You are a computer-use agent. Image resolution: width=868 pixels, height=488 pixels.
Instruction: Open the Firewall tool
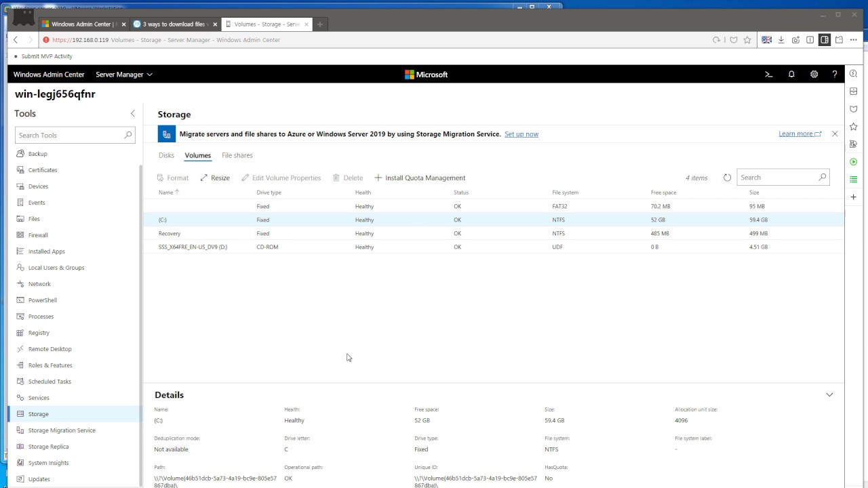38,235
